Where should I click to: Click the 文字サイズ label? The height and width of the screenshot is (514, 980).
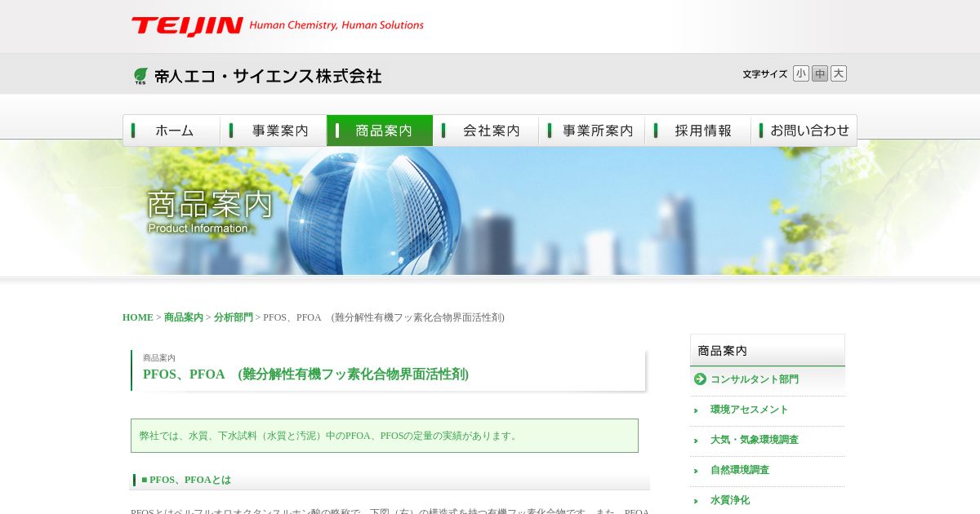(x=765, y=74)
